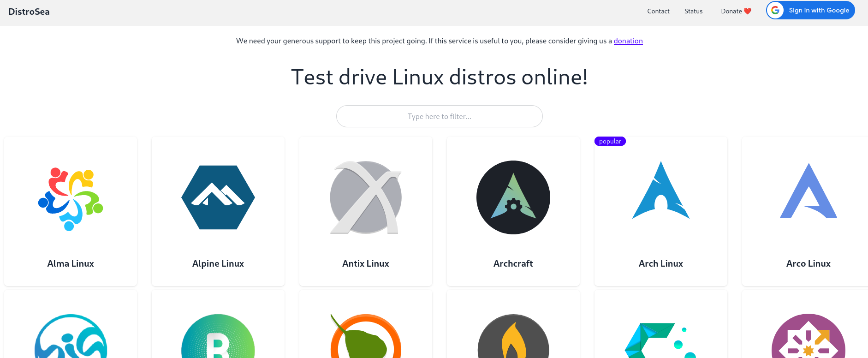Open the Donate menu item
This screenshot has height=358, width=868.
coord(736,11)
